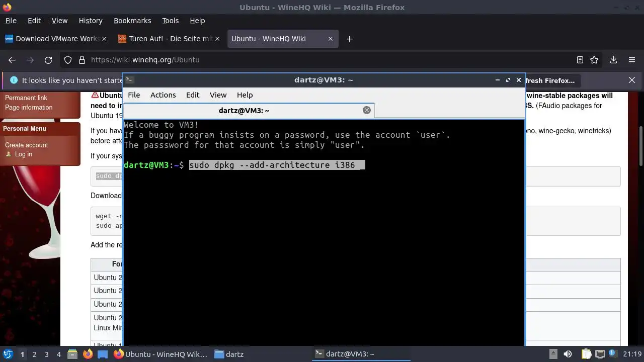The width and height of the screenshot is (644, 362).
Task: Open network status tray icon
Action: point(600,354)
